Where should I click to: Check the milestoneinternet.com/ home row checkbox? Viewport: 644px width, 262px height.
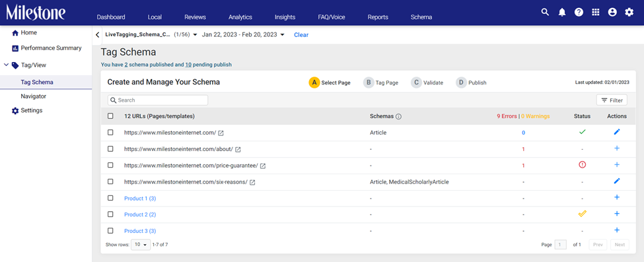coord(110,133)
